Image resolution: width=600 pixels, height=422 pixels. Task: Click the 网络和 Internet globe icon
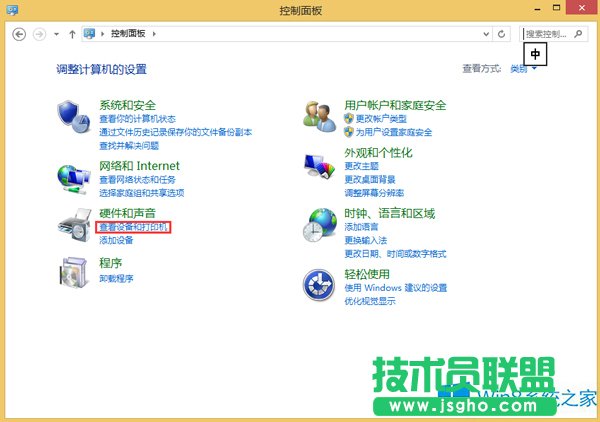click(73, 177)
